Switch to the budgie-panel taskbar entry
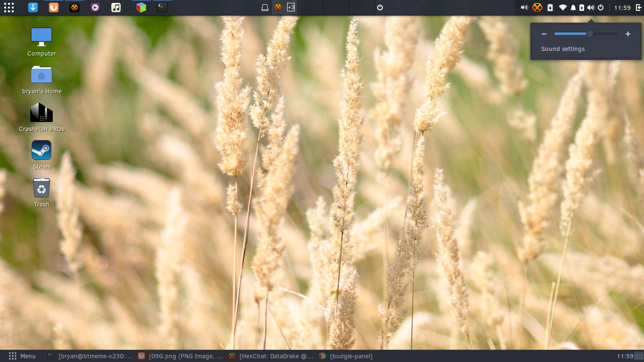The image size is (644, 362). (x=346, y=356)
